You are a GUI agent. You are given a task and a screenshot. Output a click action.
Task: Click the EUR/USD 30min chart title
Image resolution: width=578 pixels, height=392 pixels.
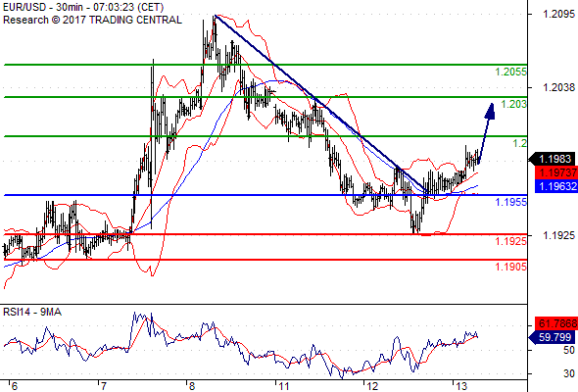pyautogui.click(x=83, y=7)
